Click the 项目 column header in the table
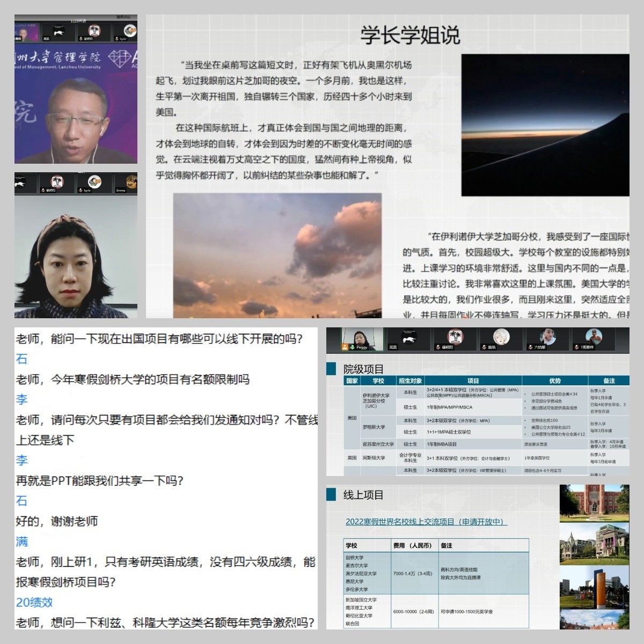 pyautogui.click(x=473, y=380)
